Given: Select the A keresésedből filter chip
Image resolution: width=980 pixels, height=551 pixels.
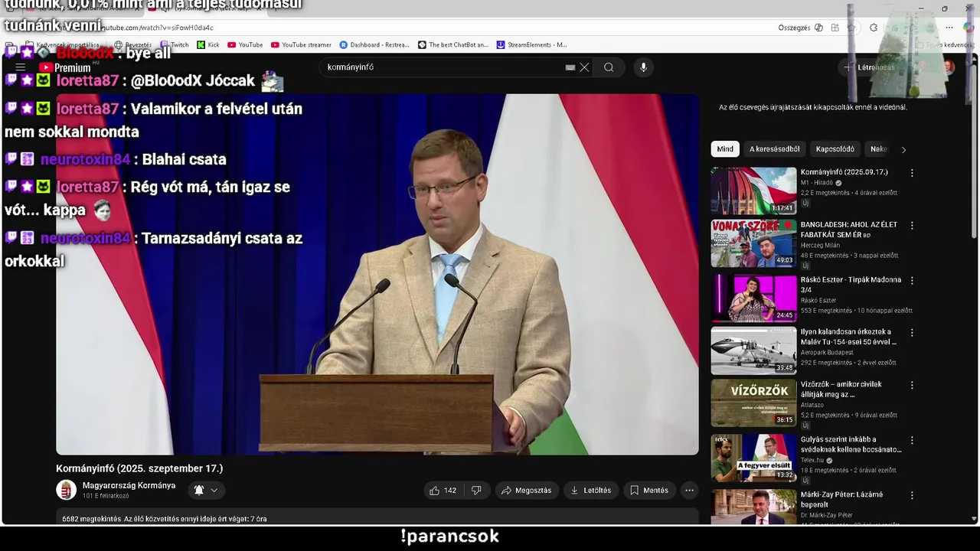Looking at the screenshot, I should pos(774,149).
